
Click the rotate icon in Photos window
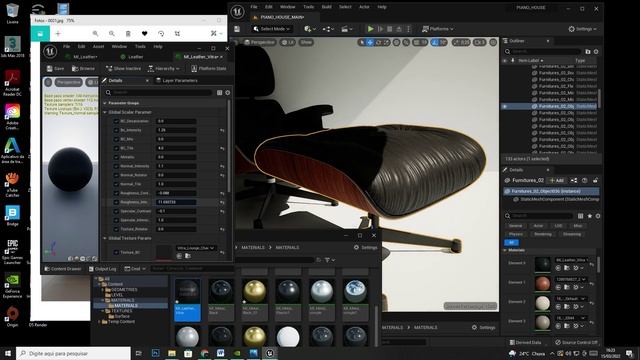point(161,33)
